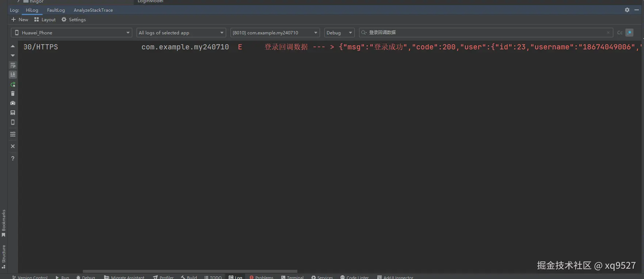Open the Run tool window
Image resolution: width=644 pixels, height=279 pixels.
pos(62,277)
